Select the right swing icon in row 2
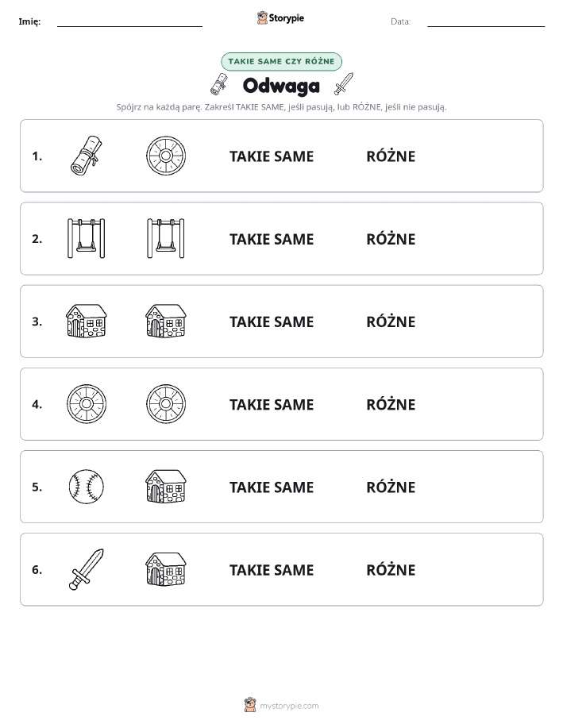This screenshot has height=728, width=563. 166,238
